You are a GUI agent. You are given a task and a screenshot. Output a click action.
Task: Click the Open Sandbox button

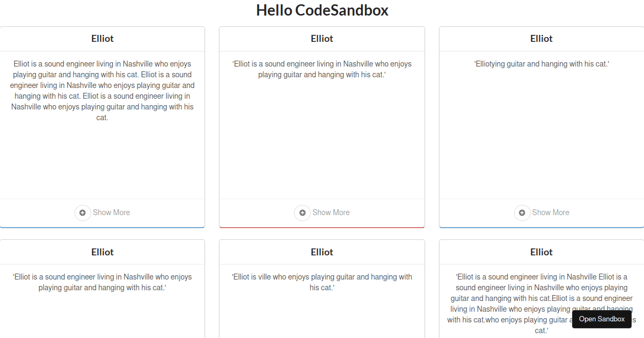pos(602,319)
